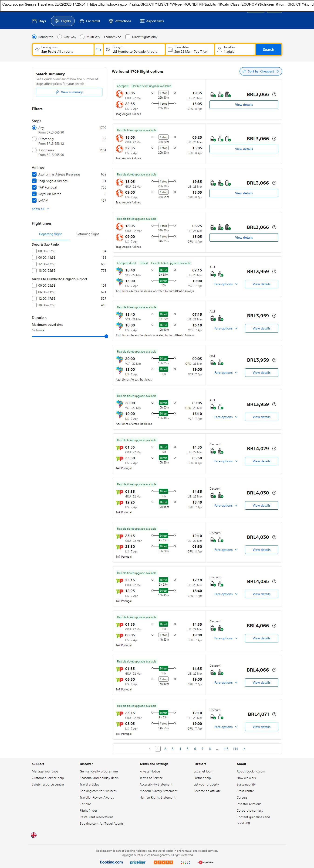Click the Leaving from Sao Paulo field
Screen dimensions: 314x868
point(63,50)
